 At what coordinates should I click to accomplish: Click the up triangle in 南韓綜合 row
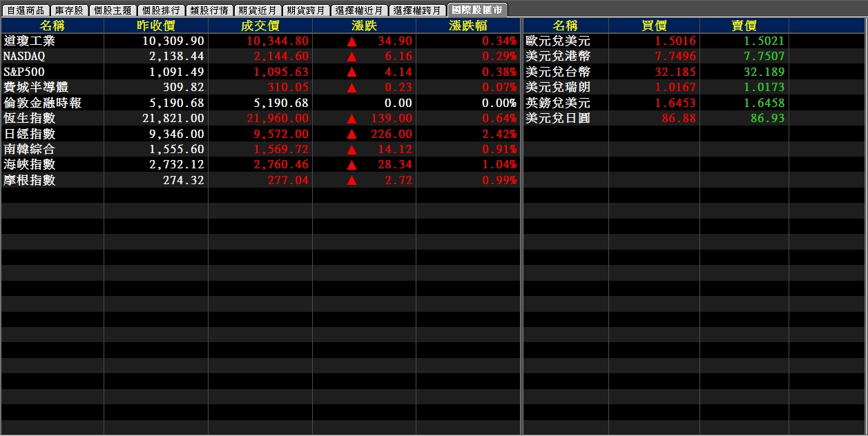tap(351, 150)
